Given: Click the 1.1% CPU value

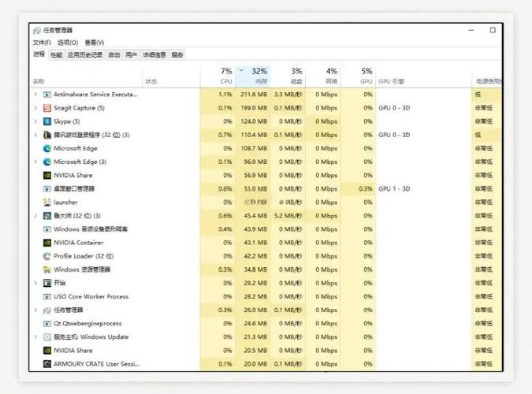Looking at the screenshot, I should point(225,95).
